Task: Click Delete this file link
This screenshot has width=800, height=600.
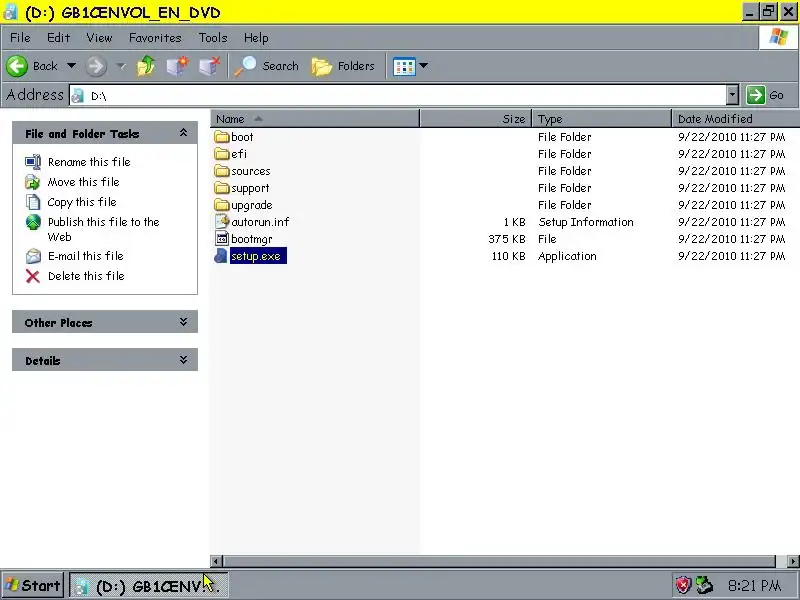Action: pyautogui.click(x=86, y=276)
